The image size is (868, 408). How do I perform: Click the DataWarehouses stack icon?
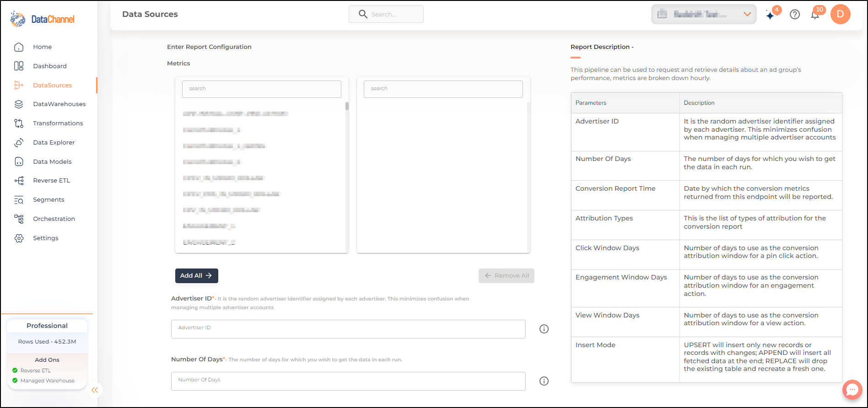click(x=19, y=104)
